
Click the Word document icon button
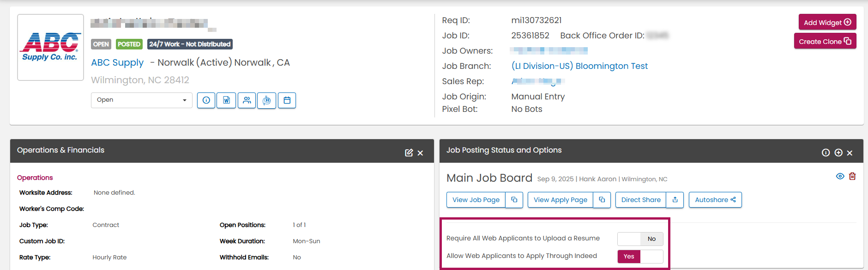click(x=226, y=100)
